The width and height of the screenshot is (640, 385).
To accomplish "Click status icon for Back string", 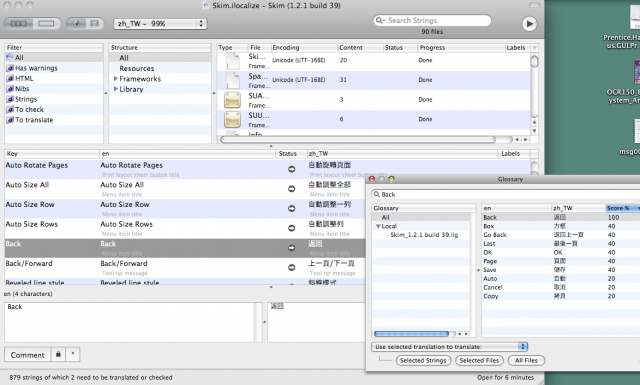I will (291, 248).
